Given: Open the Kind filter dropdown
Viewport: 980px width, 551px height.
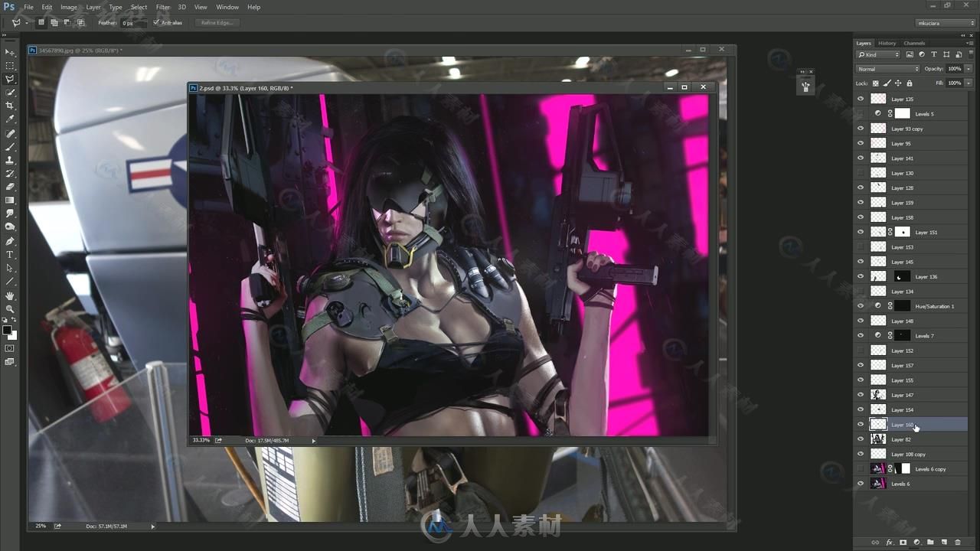Looking at the screenshot, I should click(879, 55).
